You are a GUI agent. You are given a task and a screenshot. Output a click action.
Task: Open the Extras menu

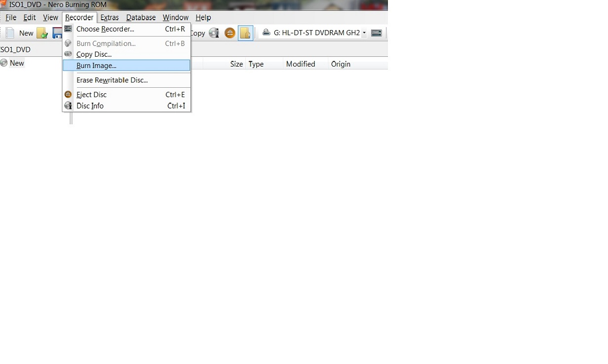click(110, 17)
